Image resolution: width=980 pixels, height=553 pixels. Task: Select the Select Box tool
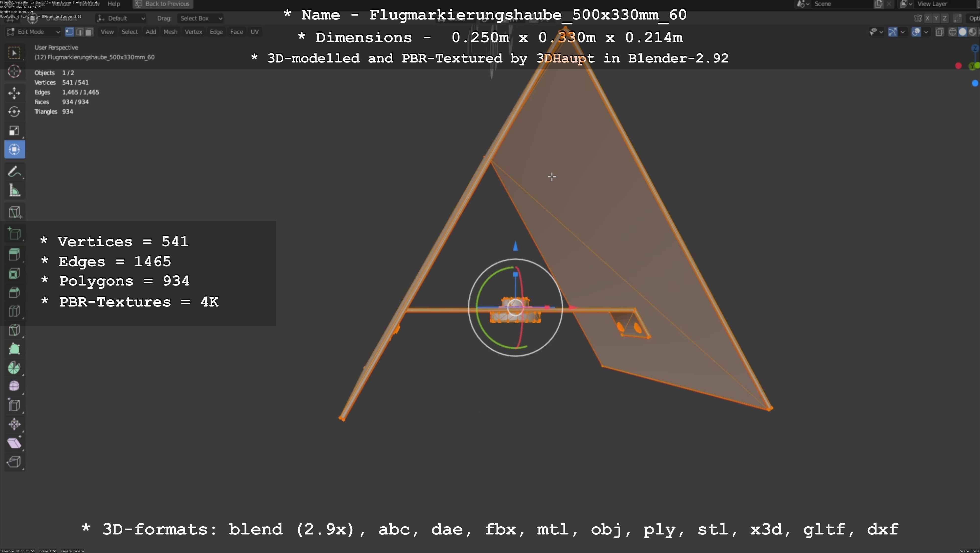14,53
